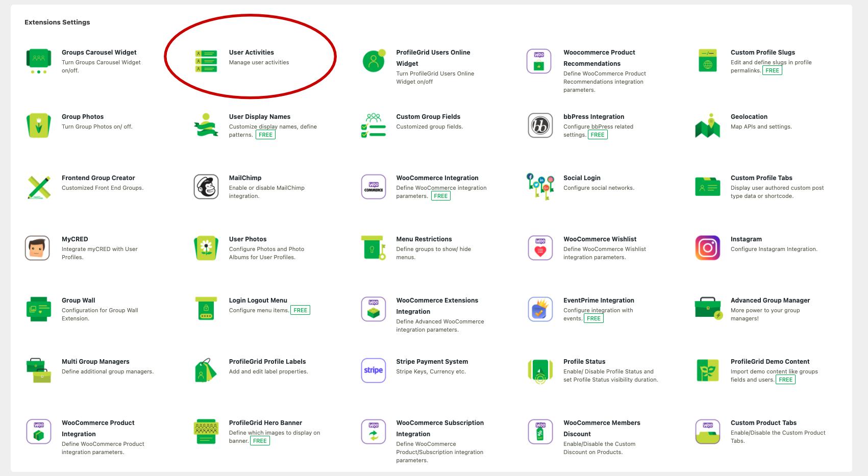868x476 pixels.
Task: Click the User Photos flower icon
Action: pos(206,248)
